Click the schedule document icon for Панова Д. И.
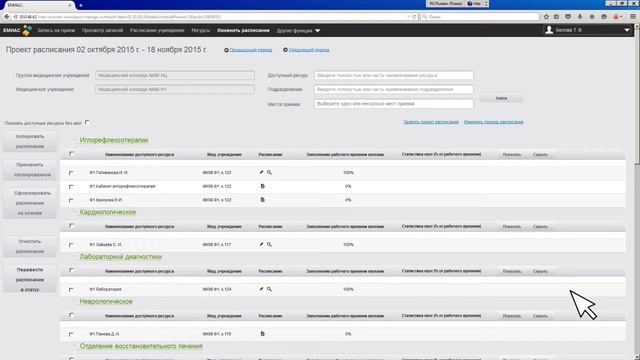The height and width of the screenshot is (360, 640). tap(262, 334)
